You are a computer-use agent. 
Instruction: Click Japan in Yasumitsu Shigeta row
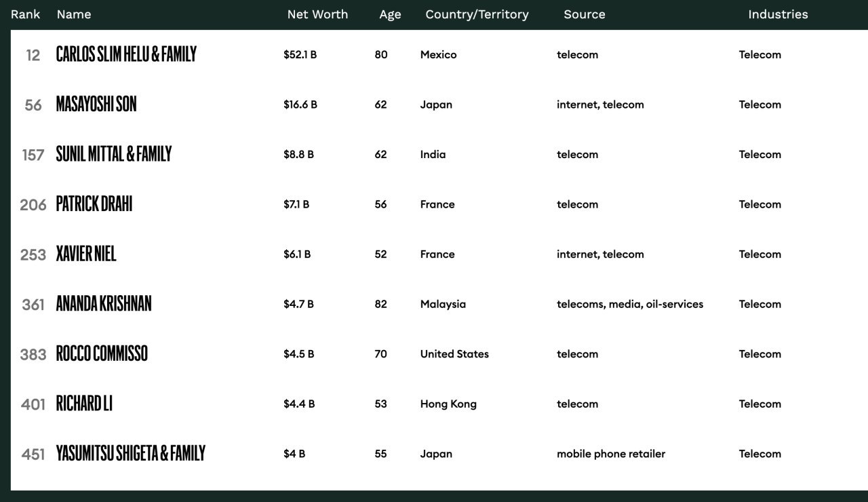tap(436, 453)
